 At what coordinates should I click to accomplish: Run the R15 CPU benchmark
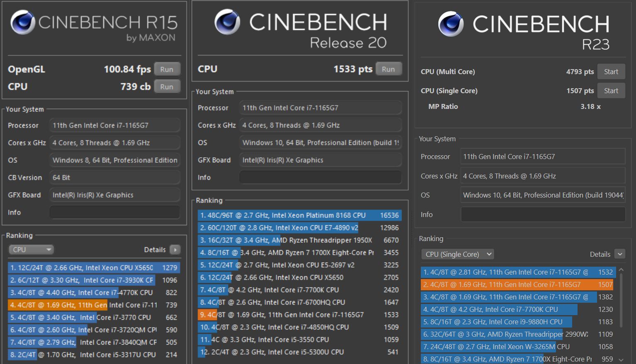point(167,87)
